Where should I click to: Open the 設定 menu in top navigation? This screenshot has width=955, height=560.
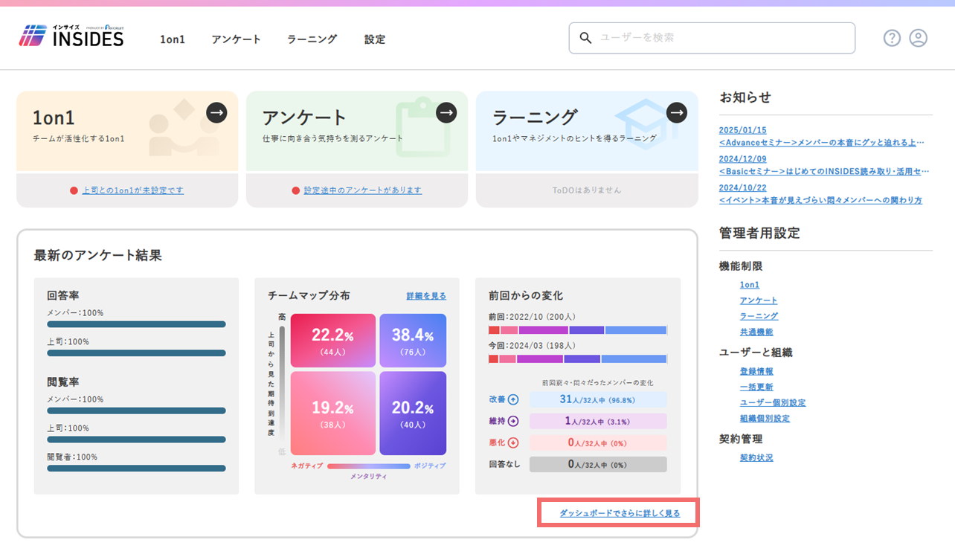(x=375, y=39)
